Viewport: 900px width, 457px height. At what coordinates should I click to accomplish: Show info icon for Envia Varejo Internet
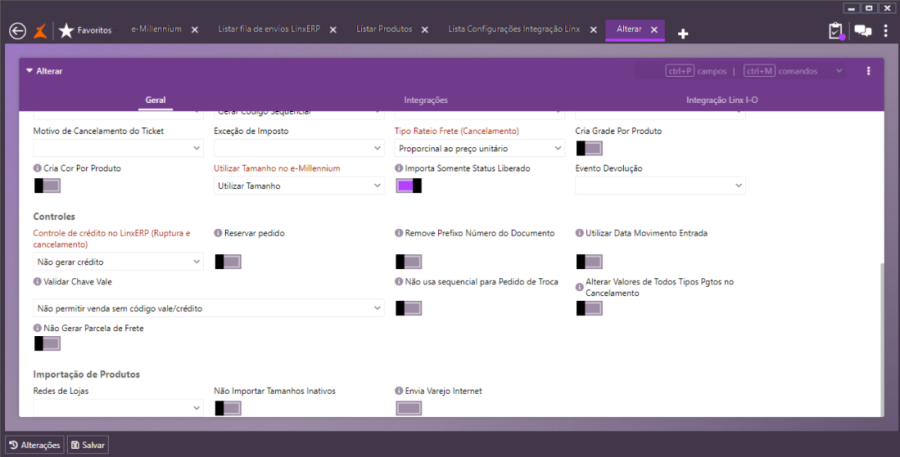click(x=399, y=391)
